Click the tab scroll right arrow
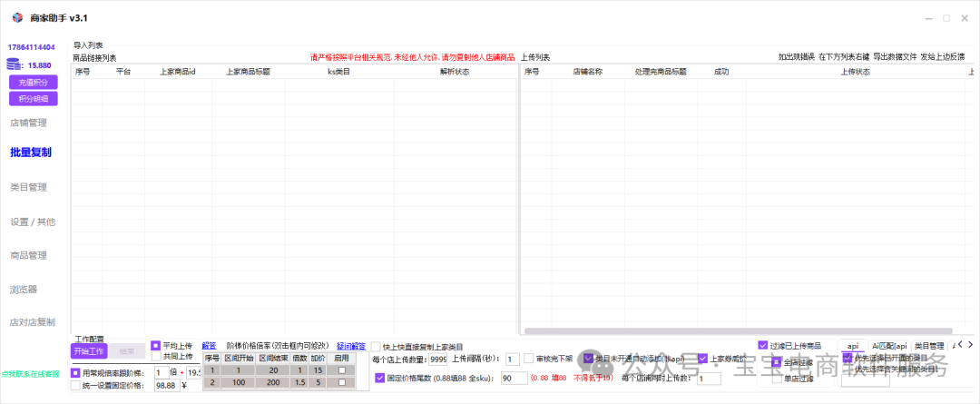The width and height of the screenshot is (980, 404). (x=971, y=344)
